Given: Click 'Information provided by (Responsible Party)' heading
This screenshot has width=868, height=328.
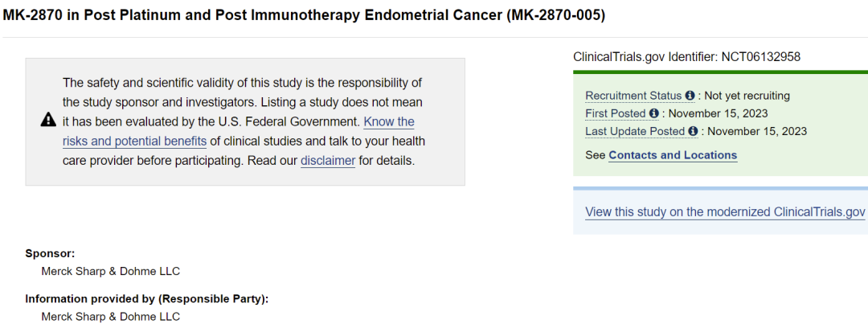Looking at the screenshot, I should click(x=147, y=299).
